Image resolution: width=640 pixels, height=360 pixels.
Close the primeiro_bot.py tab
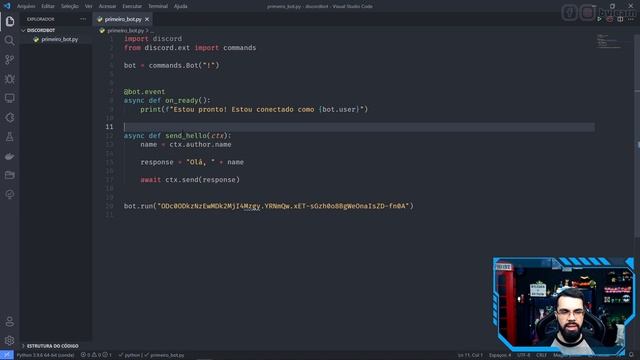147,19
